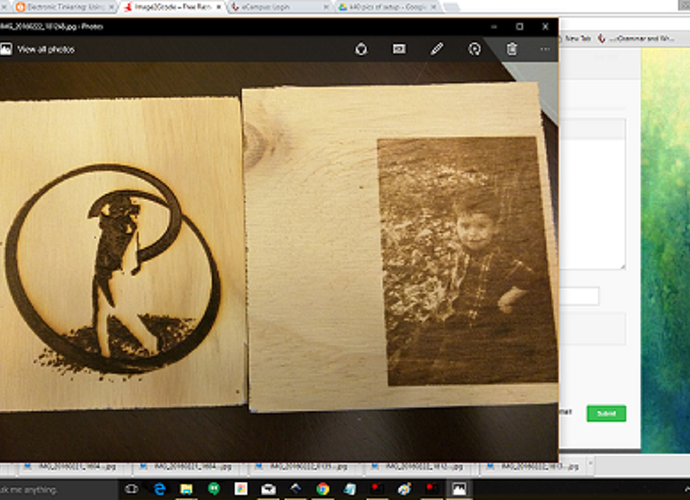The image size is (690, 500).
Task: Open Task View on the taskbar
Action: 132,489
